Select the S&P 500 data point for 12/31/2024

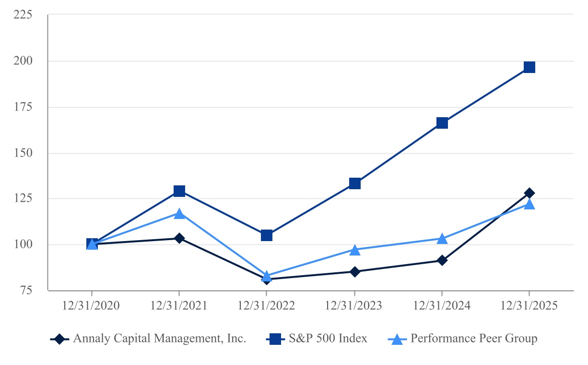(x=442, y=123)
